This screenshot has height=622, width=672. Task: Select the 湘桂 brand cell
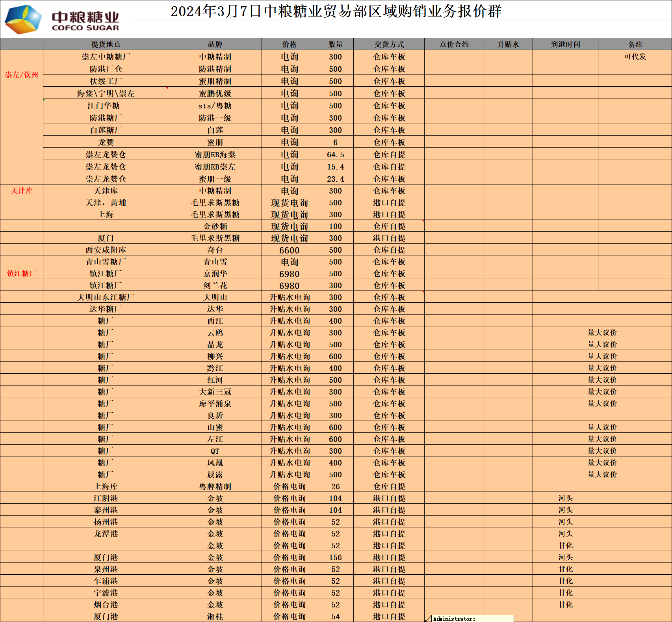[215, 616]
